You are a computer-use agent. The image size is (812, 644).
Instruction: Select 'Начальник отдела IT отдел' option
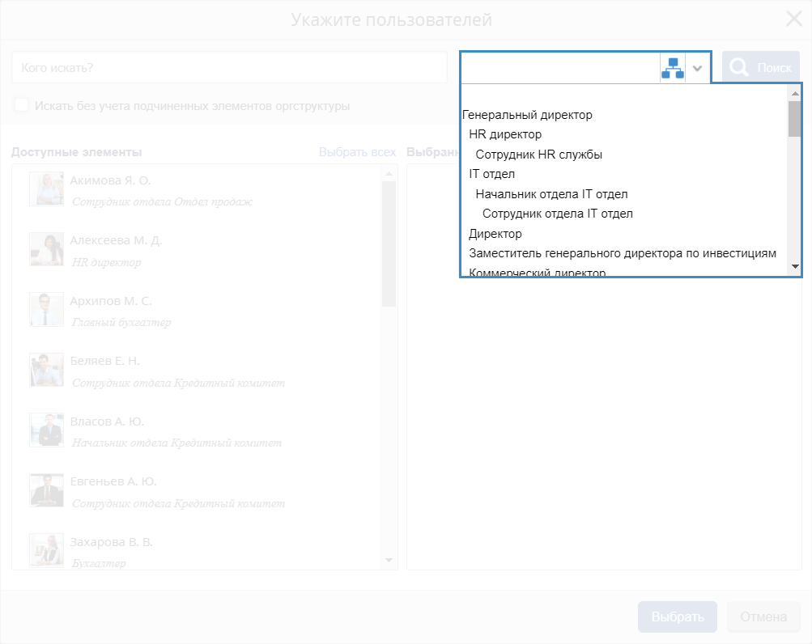[x=551, y=194]
